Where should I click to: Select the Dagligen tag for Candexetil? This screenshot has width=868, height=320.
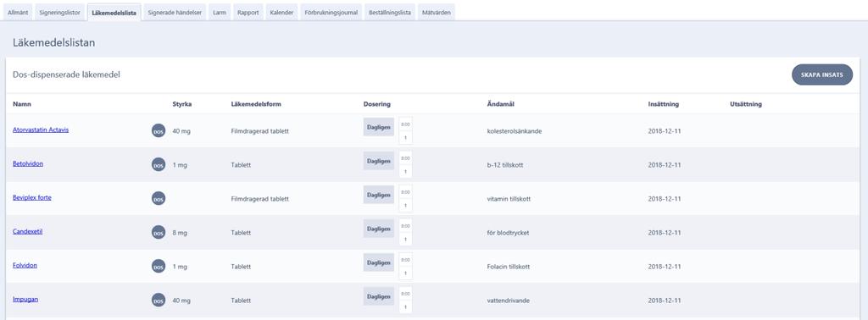click(379, 229)
